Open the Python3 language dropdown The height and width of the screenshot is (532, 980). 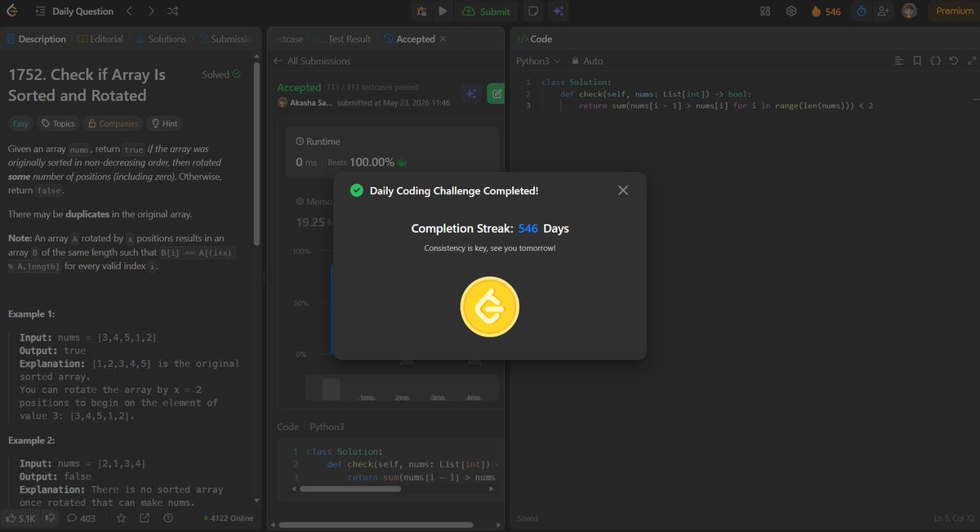[x=538, y=61]
